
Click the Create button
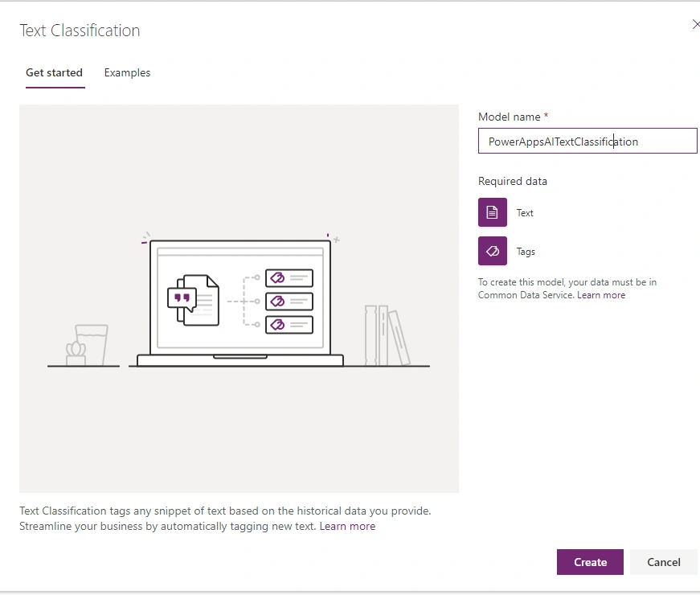(x=590, y=562)
